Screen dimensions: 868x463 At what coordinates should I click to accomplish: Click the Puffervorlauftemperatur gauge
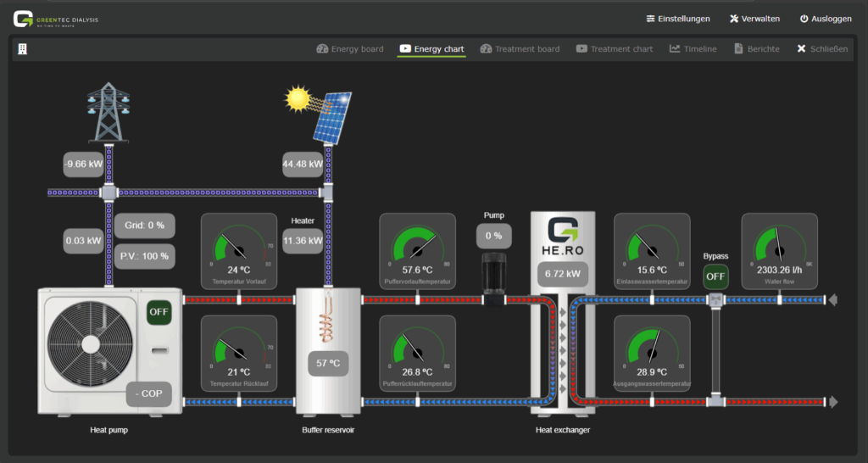click(417, 250)
